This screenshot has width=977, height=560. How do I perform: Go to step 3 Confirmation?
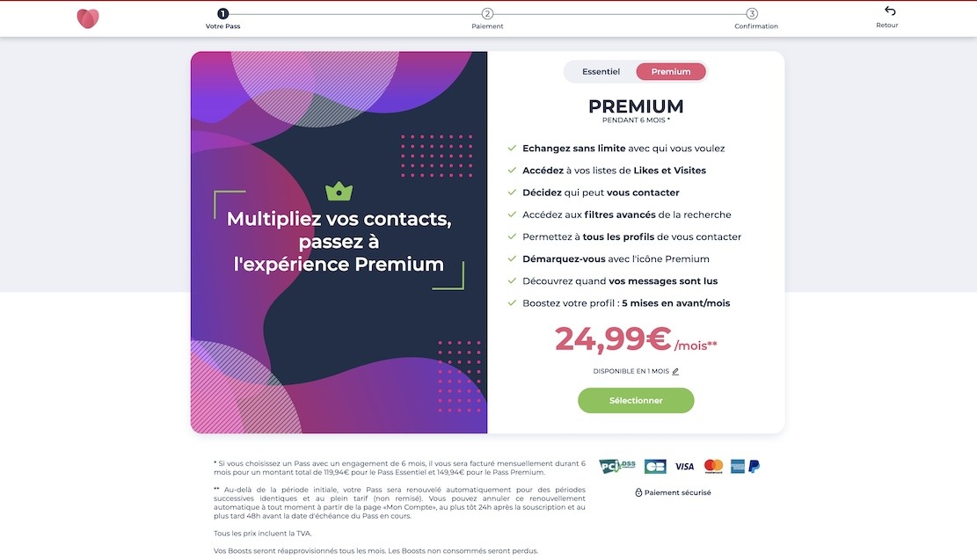752,14
